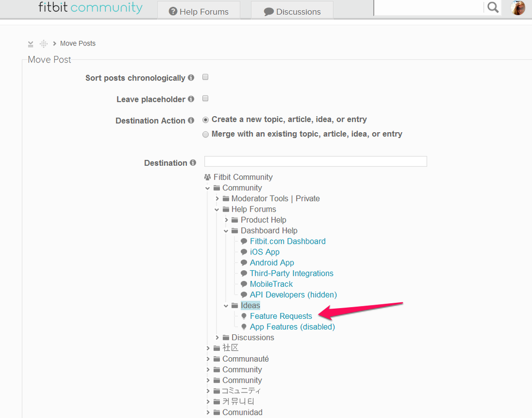This screenshot has width=532, height=418.
Task: Select the Comunidad tree label
Action: coord(242,412)
